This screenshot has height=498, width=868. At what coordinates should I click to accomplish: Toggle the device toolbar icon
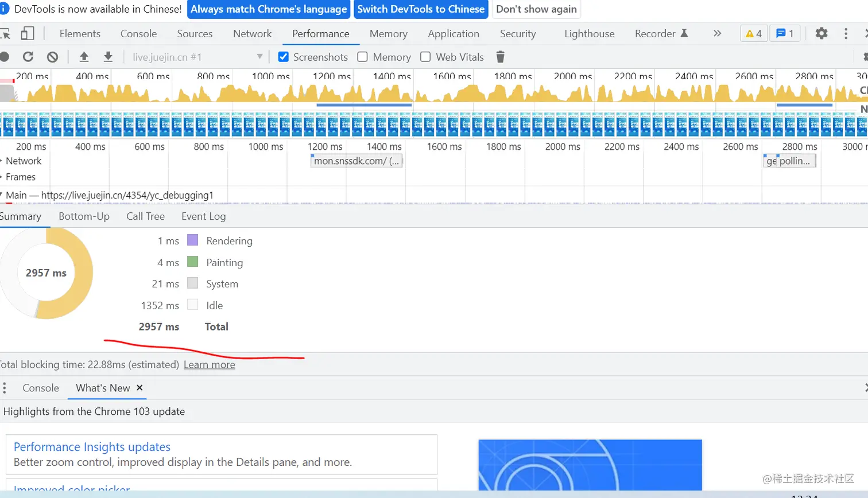[28, 33]
